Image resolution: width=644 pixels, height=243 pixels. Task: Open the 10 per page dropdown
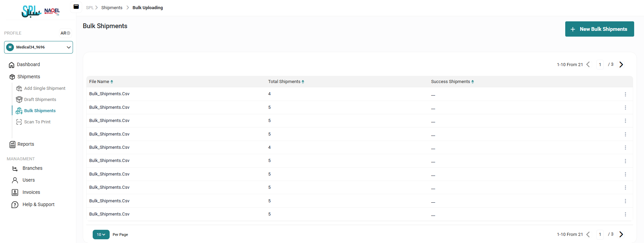(101, 235)
